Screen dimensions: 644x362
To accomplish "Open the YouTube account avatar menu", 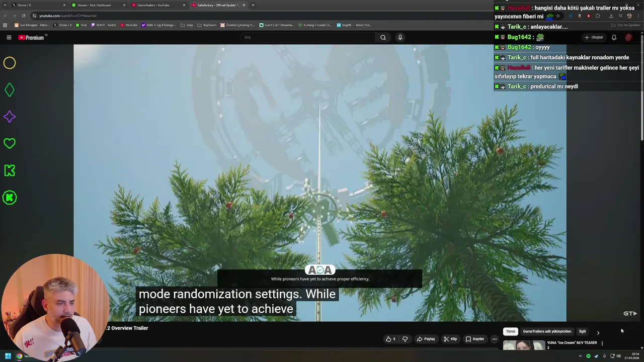I will click(x=628, y=37).
